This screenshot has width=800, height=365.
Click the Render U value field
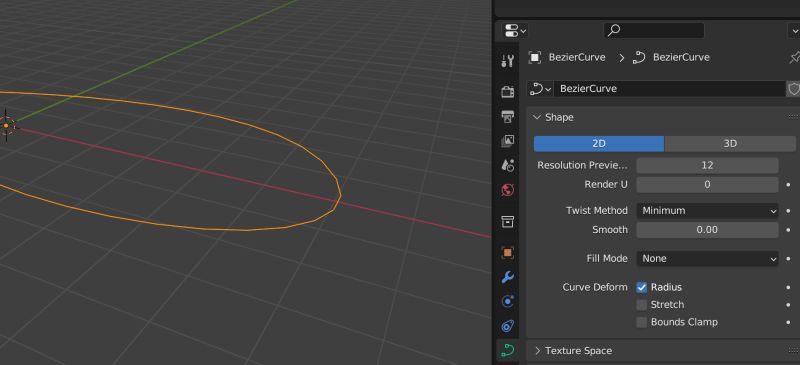[x=707, y=184]
